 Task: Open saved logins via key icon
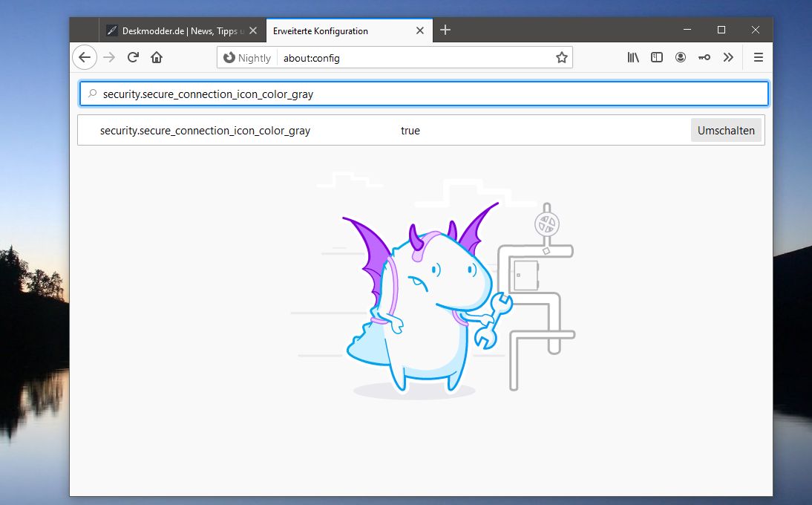coord(704,57)
